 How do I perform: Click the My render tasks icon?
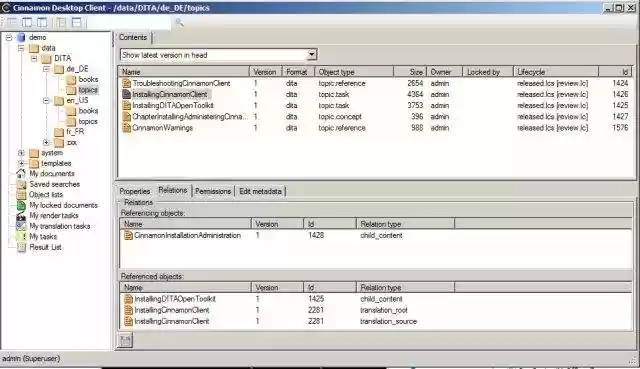21,216
